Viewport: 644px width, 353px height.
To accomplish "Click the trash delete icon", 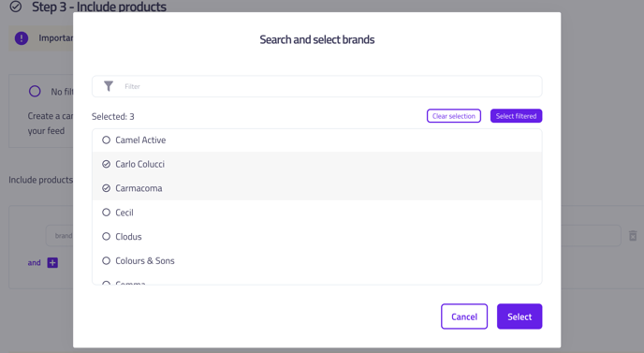I will [x=633, y=235].
